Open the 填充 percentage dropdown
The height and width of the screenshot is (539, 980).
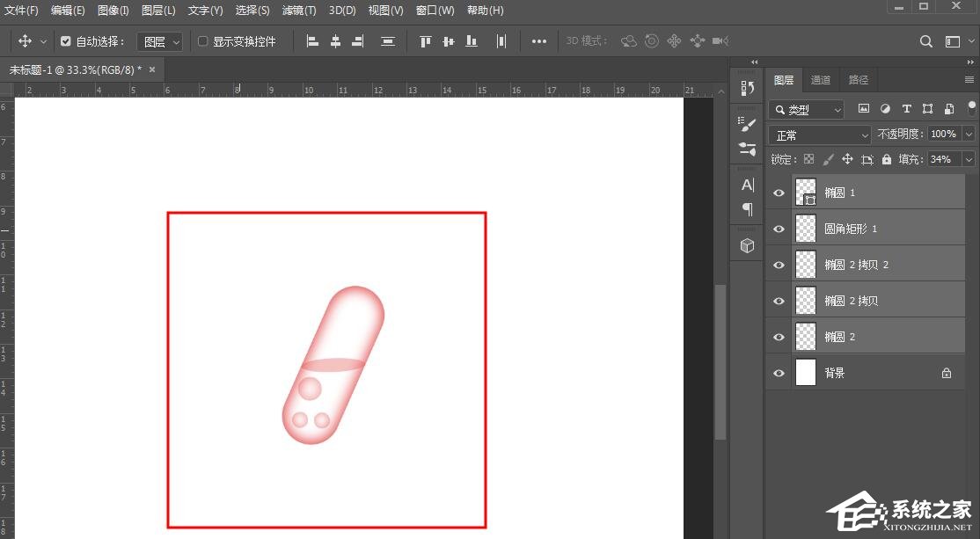[x=968, y=158]
